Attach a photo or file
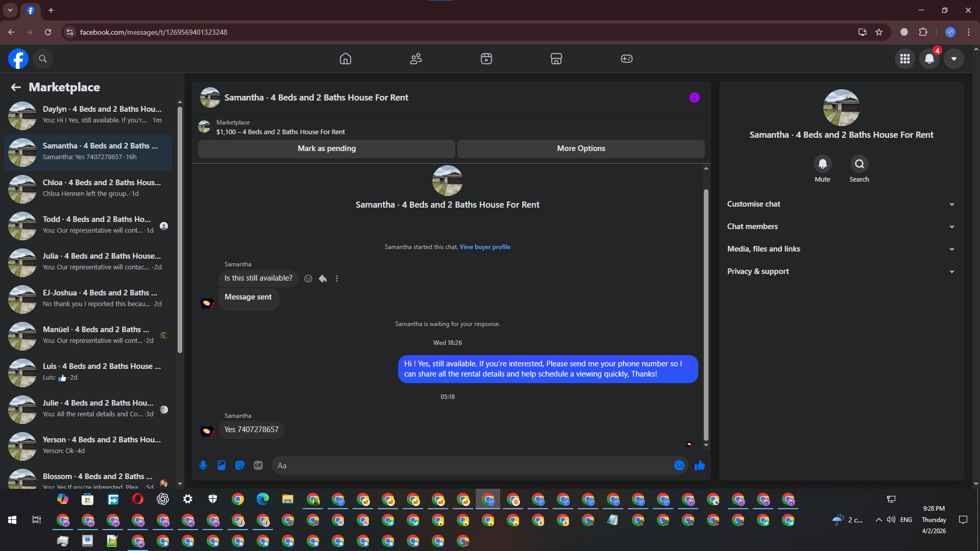 (222, 465)
